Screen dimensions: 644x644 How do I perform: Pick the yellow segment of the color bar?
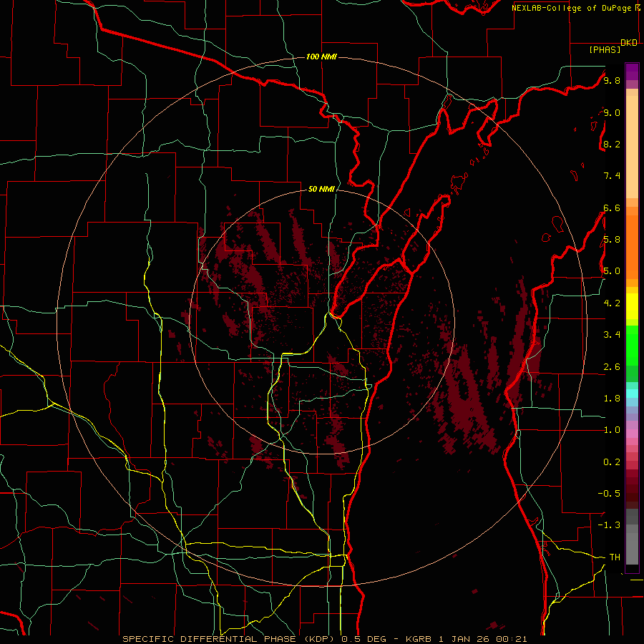click(632, 306)
